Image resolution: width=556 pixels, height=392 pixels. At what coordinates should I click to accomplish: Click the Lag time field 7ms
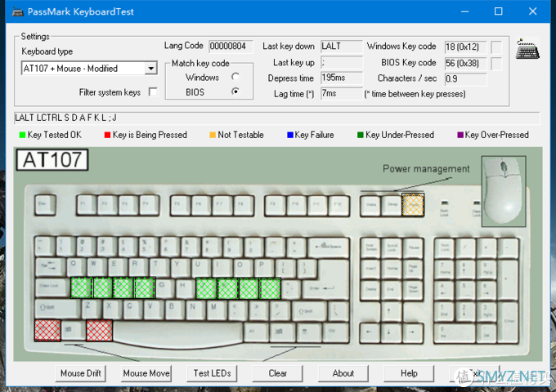pos(342,94)
